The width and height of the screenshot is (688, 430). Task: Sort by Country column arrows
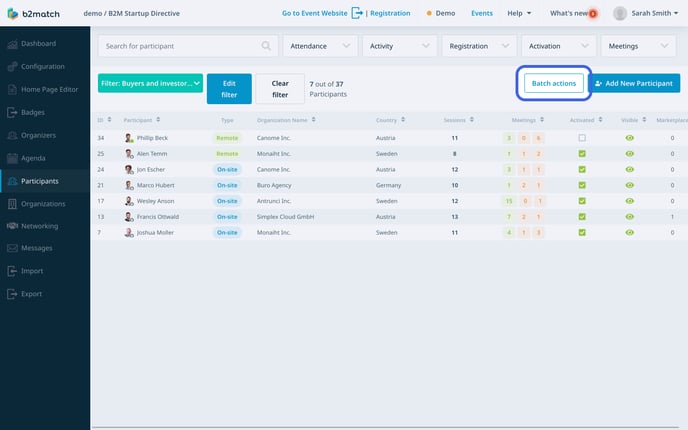(403, 119)
